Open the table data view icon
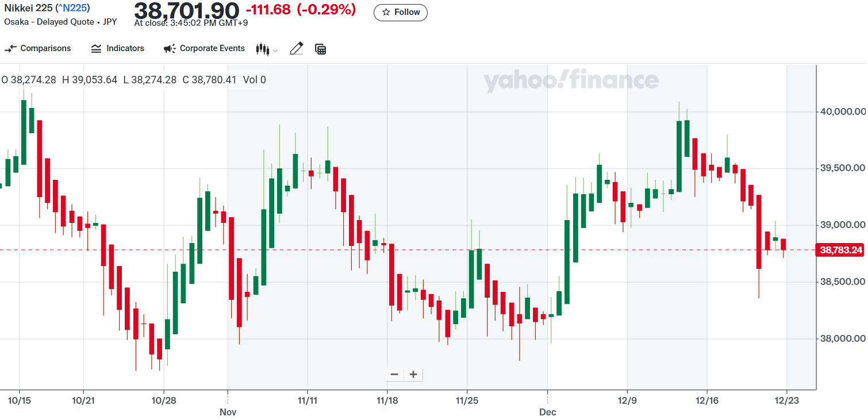The height and width of the screenshot is (420, 868). pyautogui.click(x=321, y=49)
